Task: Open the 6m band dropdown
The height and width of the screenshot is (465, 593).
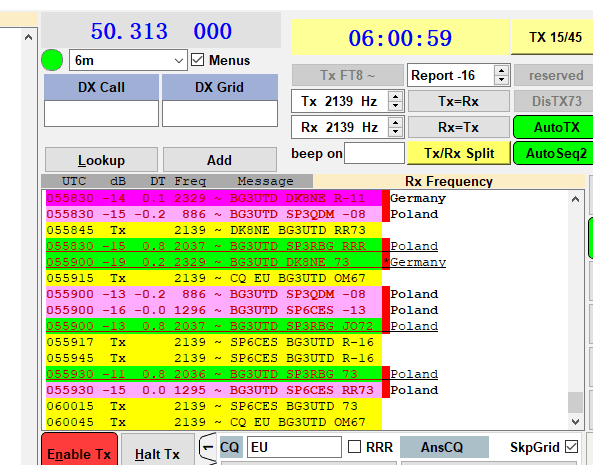Action: click(128, 60)
